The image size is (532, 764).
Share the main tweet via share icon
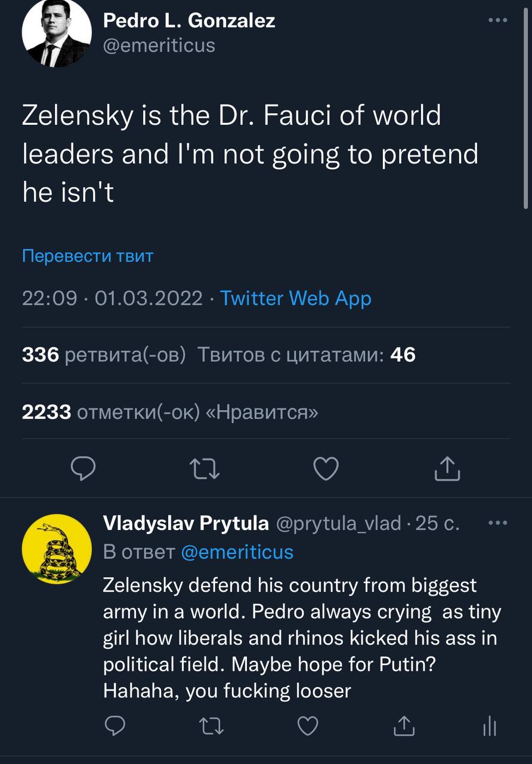447,469
